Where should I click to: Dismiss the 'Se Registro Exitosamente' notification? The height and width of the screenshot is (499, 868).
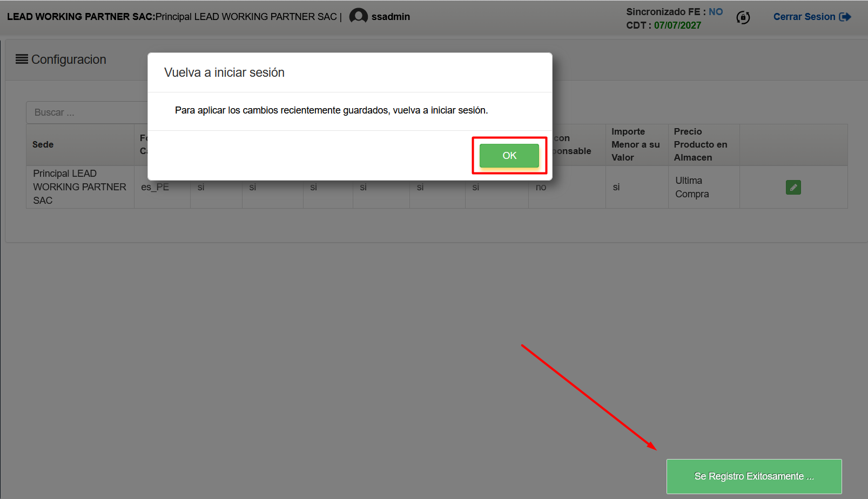pos(753,476)
